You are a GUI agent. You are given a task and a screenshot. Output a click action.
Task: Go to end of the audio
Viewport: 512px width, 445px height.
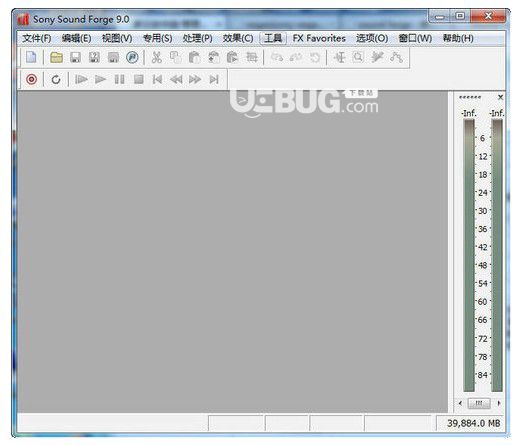(x=214, y=79)
